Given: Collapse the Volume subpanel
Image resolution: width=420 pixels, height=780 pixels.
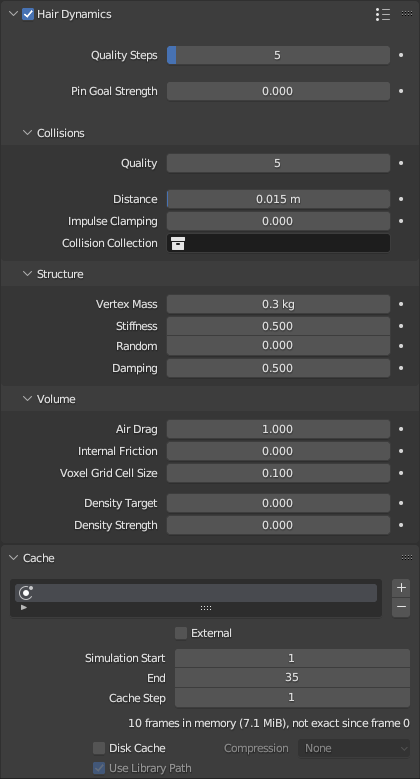Looking at the screenshot, I should pyautogui.click(x=27, y=399).
